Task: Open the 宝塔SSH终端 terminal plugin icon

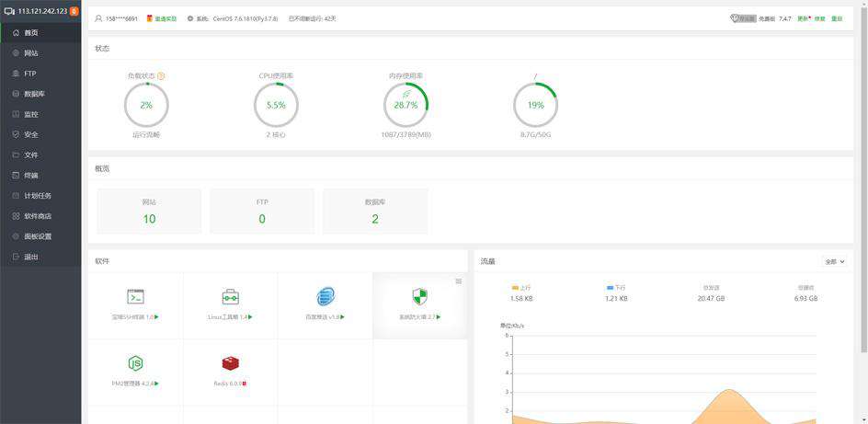Action: [x=136, y=297]
